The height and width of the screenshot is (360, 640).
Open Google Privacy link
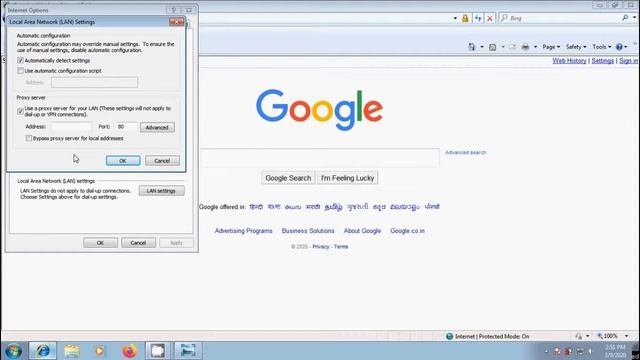320,247
